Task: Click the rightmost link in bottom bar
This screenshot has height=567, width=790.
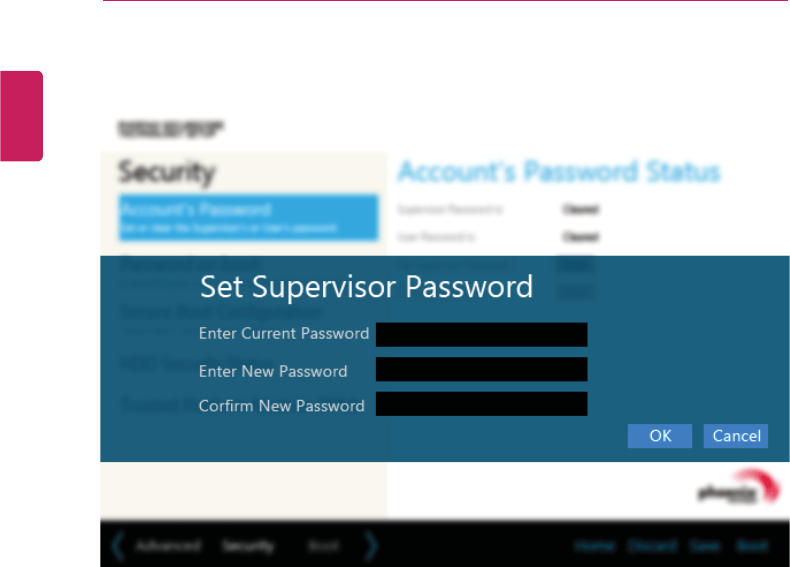Action: (x=752, y=545)
